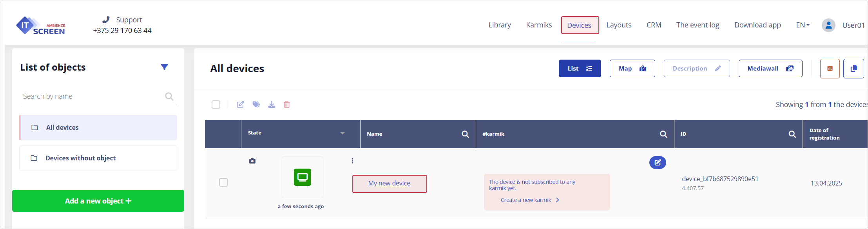868x229 pixels.
Task: Click the download icon above the device table
Action: click(272, 104)
